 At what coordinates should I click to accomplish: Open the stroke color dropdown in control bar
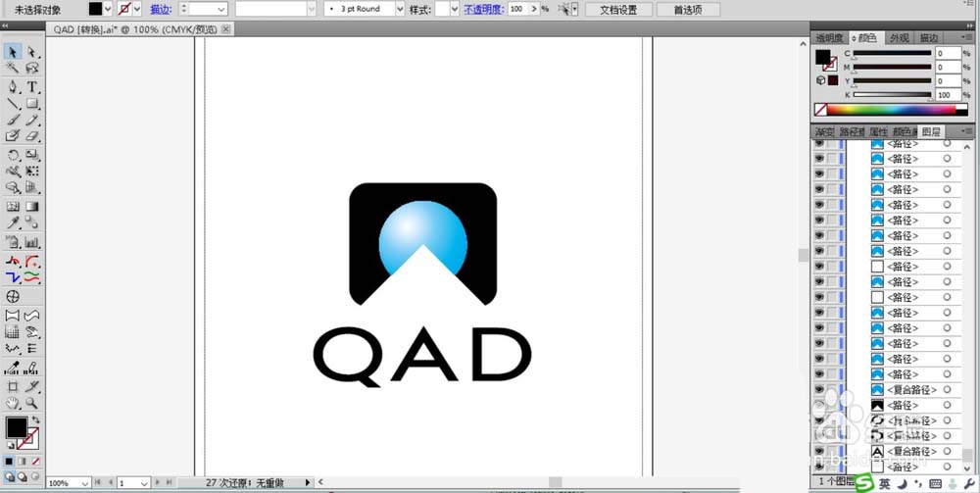coord(137,9)
